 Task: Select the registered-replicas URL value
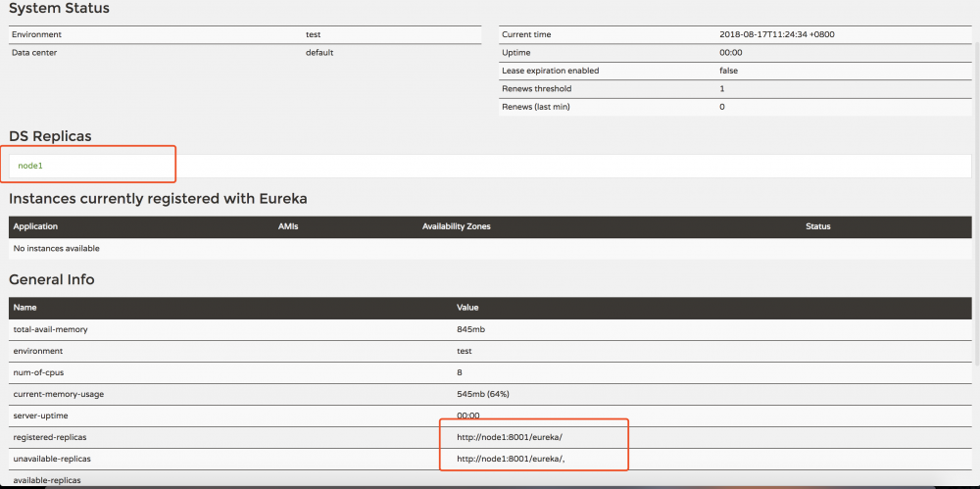pyautogui.click(x=510, y=437)
